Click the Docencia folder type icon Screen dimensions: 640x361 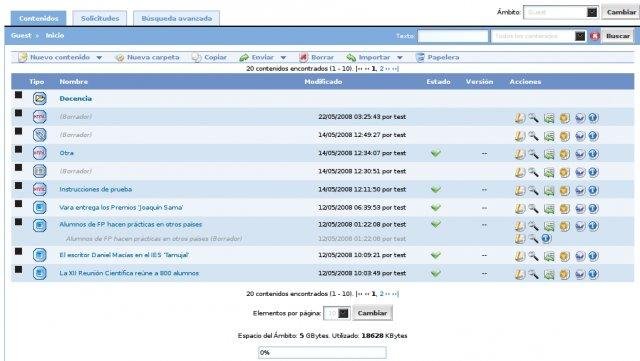coord(40,98)
